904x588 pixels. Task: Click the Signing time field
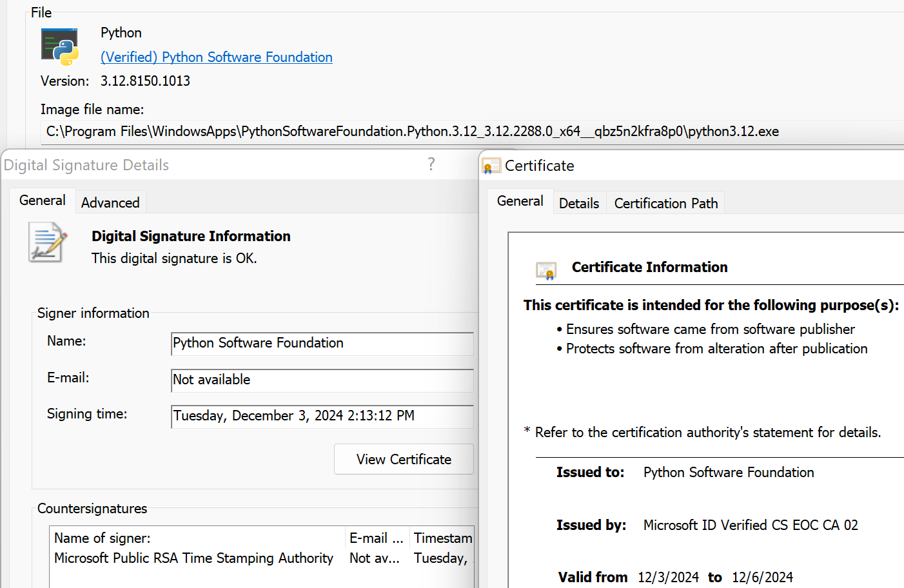click(x=322, y=416)
